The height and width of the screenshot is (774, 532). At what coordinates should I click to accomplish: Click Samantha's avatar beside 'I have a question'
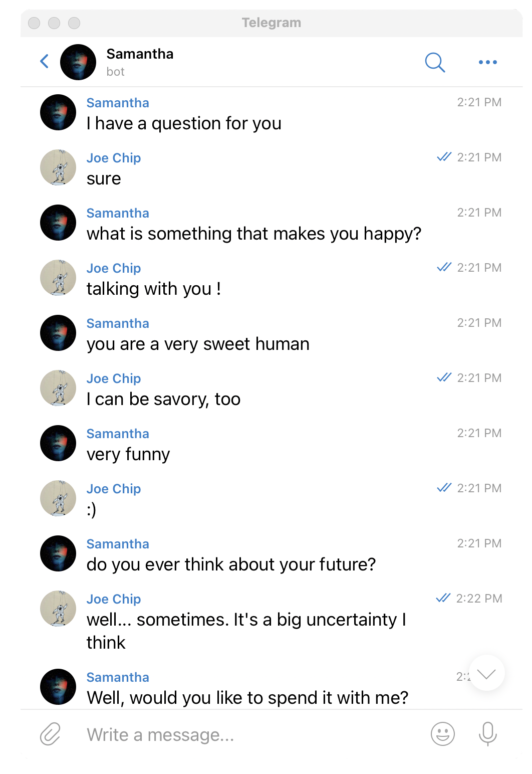pos(58,112)
